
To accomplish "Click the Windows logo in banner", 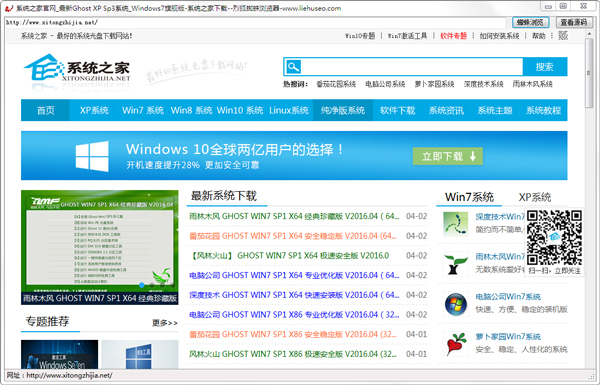I will (92, 156).
